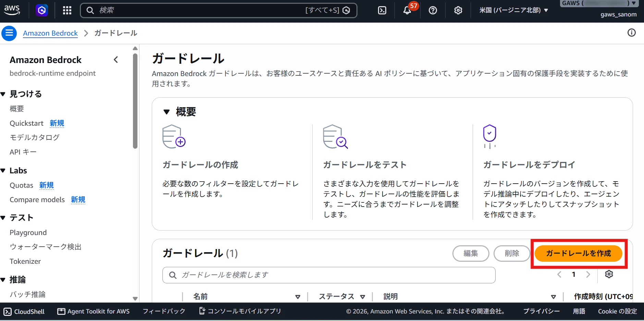Open notifications bell showing 57
Image resolution: width=644 pixels, height=321 pixels.
pos(408,10)
